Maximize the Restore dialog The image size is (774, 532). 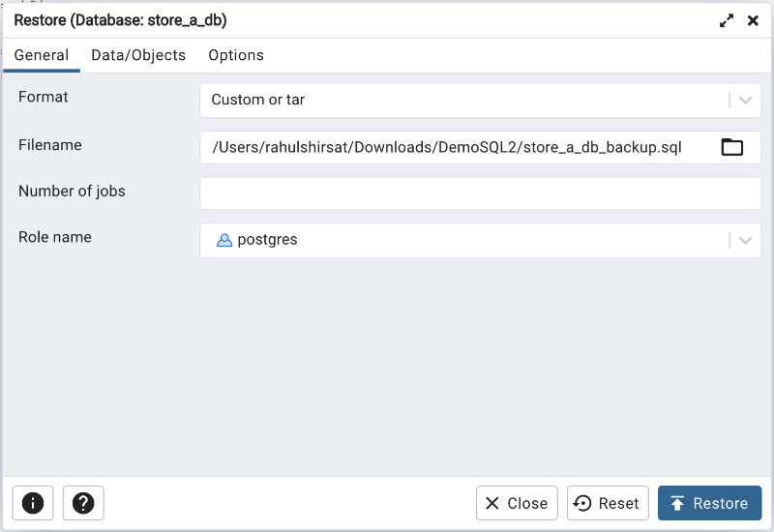[x=727, y=20]
